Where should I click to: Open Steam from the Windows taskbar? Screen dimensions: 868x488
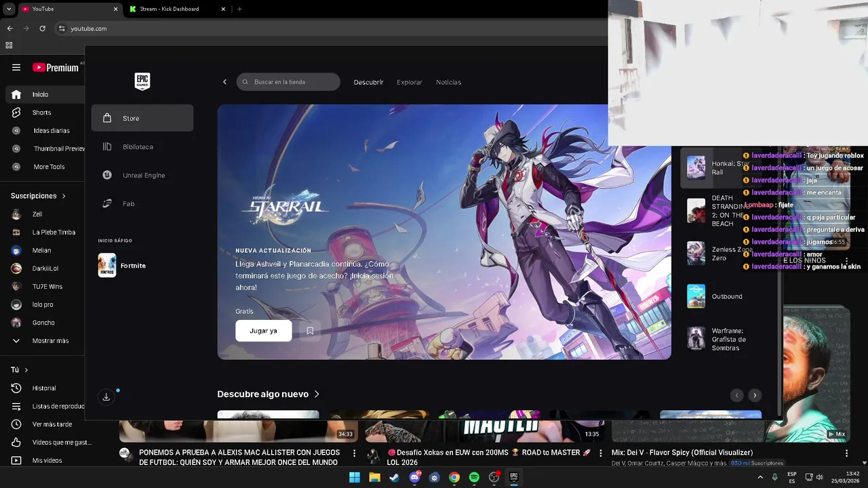394,477
